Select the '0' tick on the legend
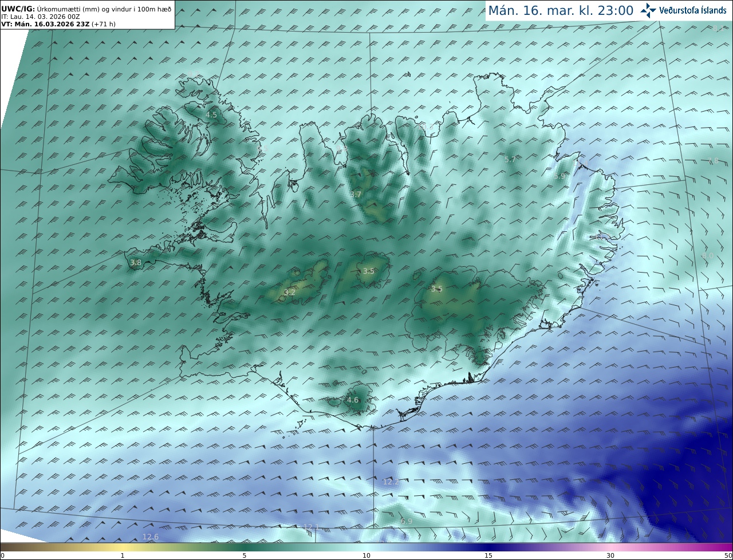Viewport: 733px width, 560px height. point(2,556)
